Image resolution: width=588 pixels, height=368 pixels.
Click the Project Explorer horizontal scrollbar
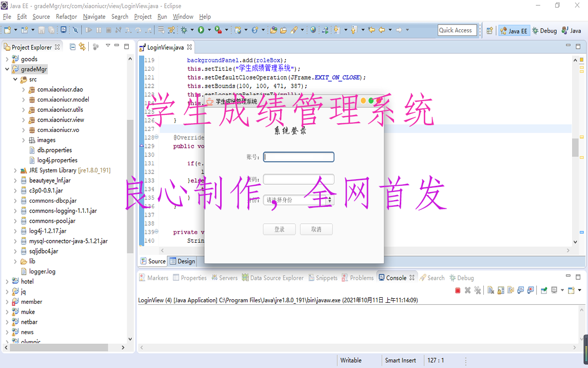click(x=58, y=348)
